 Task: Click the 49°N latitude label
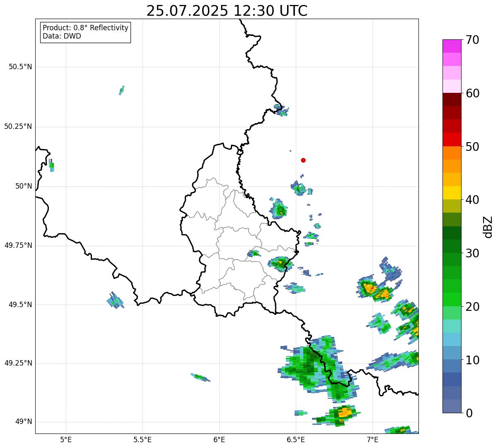click(x=23, y=421)
